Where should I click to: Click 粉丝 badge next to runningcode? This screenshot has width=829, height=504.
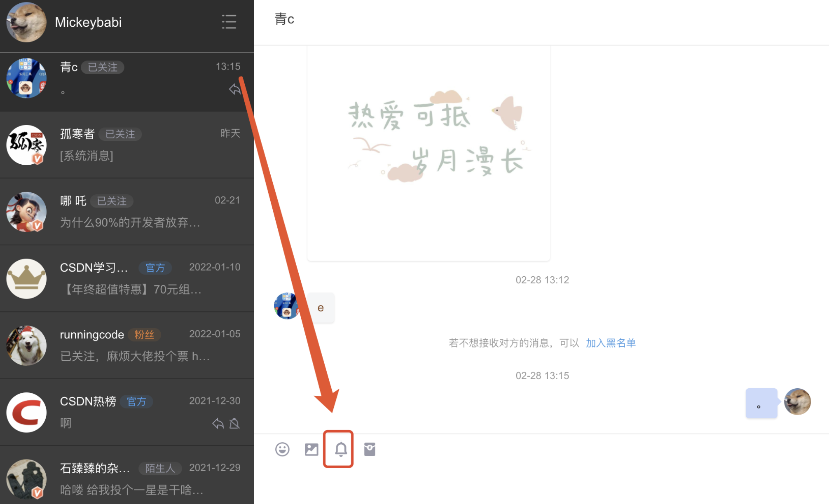pyautogui.click(x=144, y=335)
